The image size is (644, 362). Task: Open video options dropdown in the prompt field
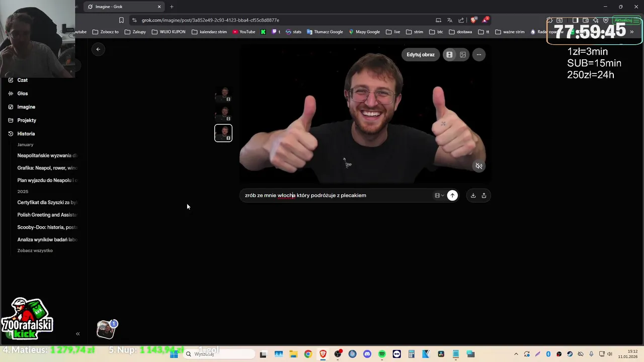click(x=439, y=196)
